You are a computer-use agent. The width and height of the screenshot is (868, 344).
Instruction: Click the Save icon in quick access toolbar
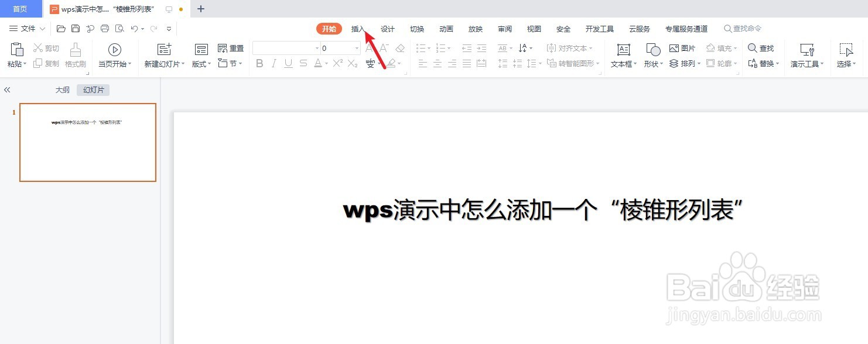point(76,29)
